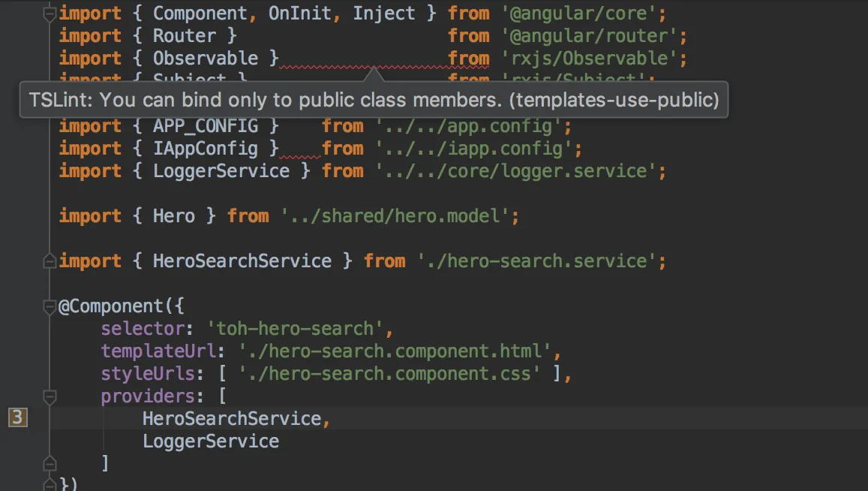Click the 'Hero' identifier in its import
The width and height of the screenshot is (868, 491).
174,216
